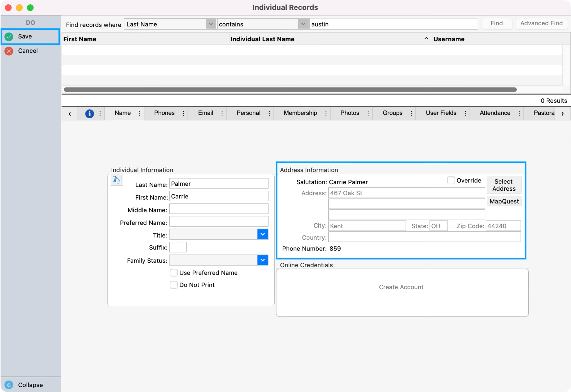Expand the Family Status dropdown

(262, 260)
